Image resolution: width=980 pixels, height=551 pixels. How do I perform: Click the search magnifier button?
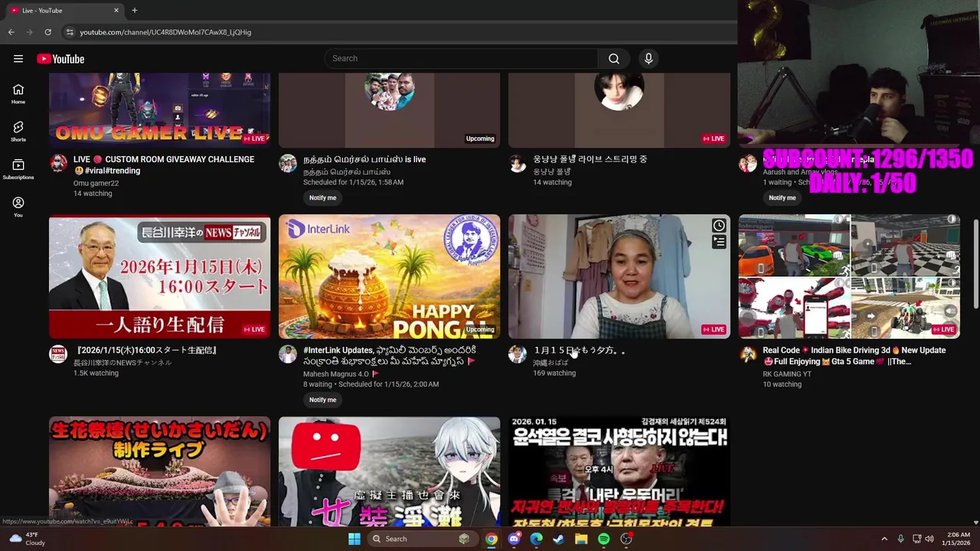613,59
